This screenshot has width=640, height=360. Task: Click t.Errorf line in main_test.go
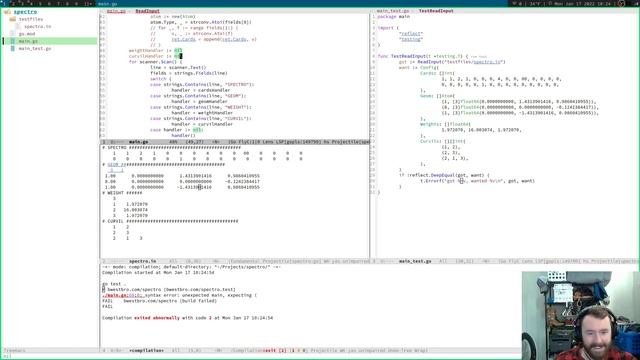click(477, 181)
